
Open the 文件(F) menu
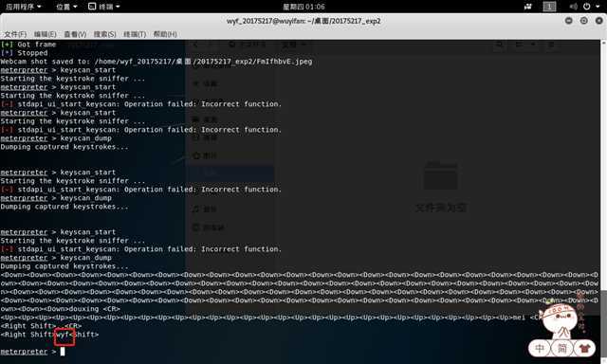point(15,34)
